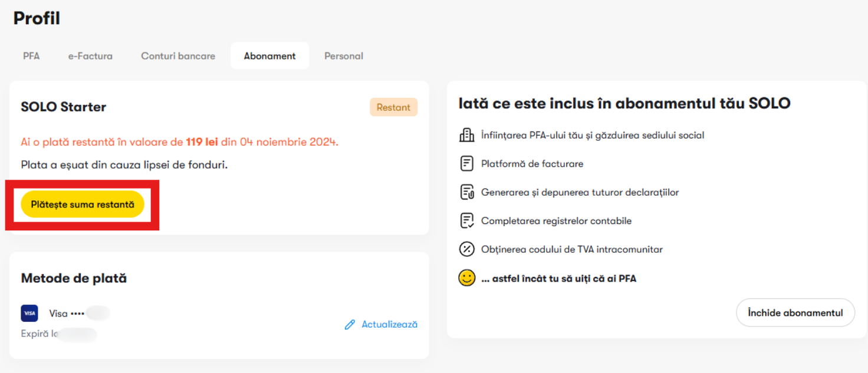Click the checklist icon beside Completarea registrelor contabile

coord(466,221)
